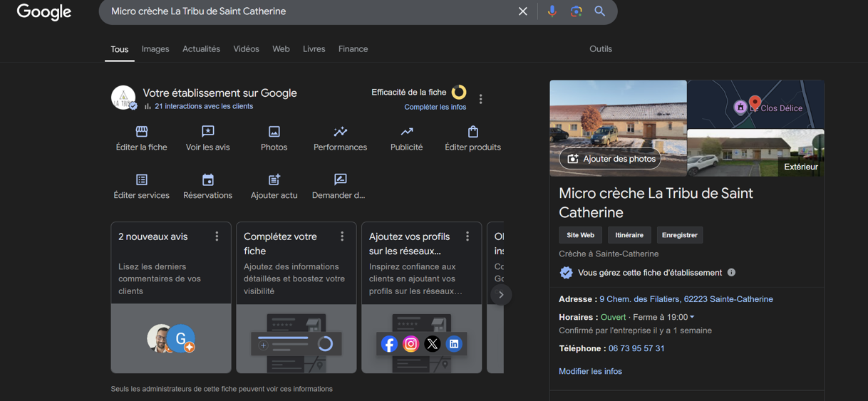The height and width of the screenshot is (401, 868).
Task: Click the Site Web button
Action: pyautogui.click(x=580, y=235)
